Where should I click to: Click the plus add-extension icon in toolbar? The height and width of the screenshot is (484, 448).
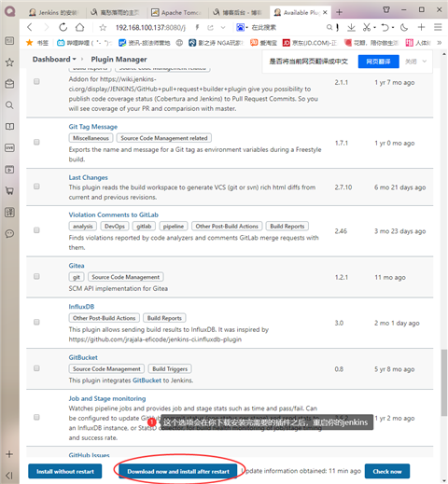point(421,27)
